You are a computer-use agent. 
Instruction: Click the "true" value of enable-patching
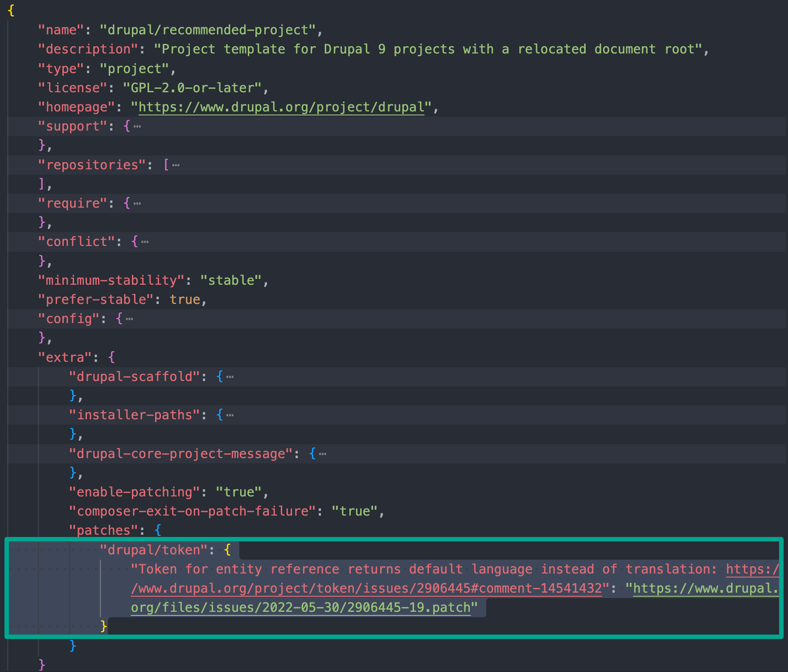coord(239,492)
